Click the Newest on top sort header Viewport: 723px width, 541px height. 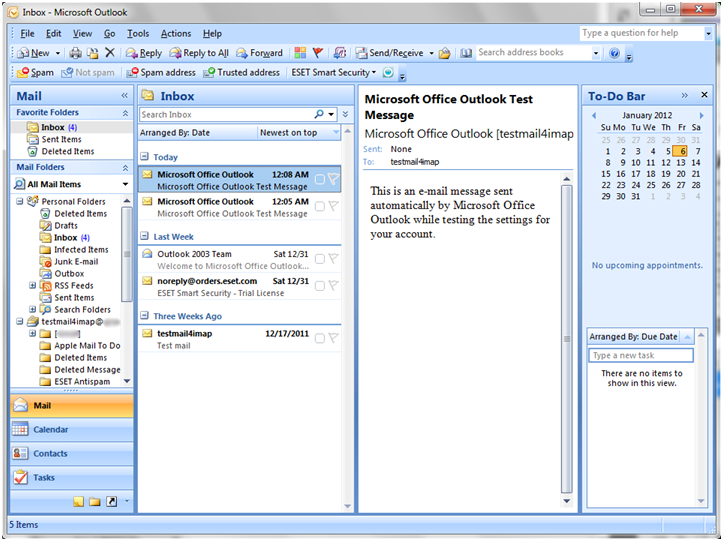pyautogui.click(x=299, y=133)
